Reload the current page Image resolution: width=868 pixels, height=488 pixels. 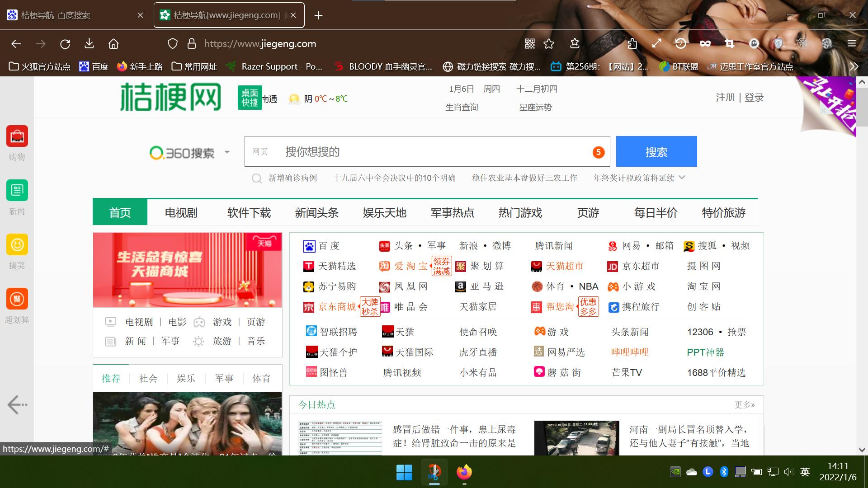coord(65,43)
